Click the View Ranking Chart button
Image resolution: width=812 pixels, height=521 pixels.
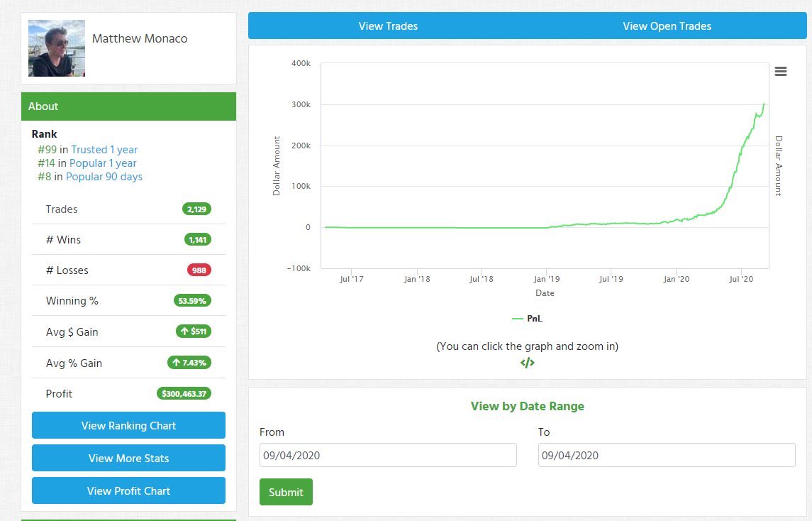point(128,425)
